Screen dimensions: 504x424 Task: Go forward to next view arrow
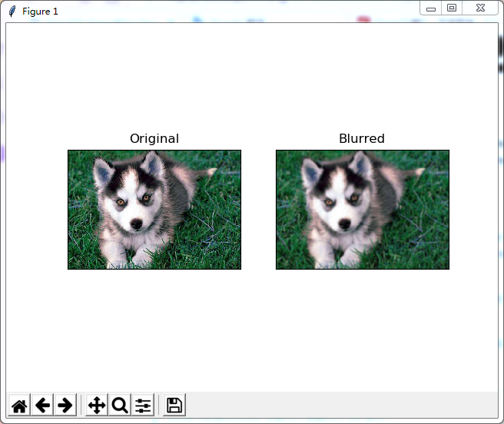click(x=65, y=405)
